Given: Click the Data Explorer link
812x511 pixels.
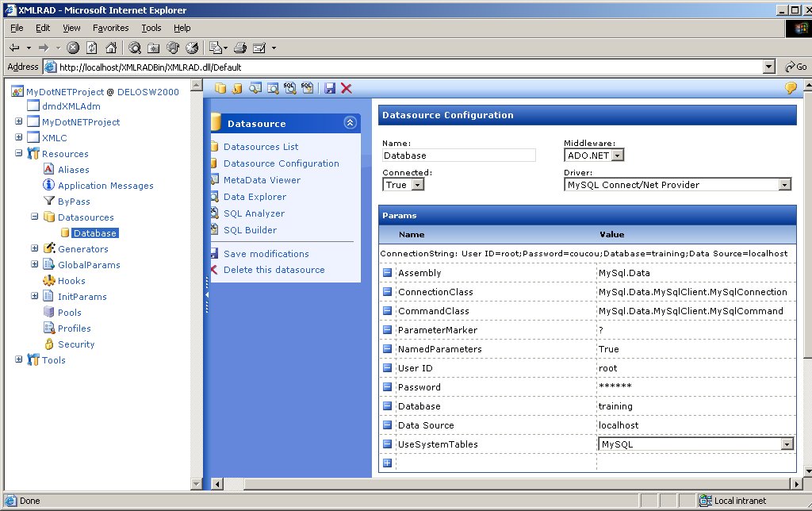Looking at the screenshot, I should [x=255, y=197].
